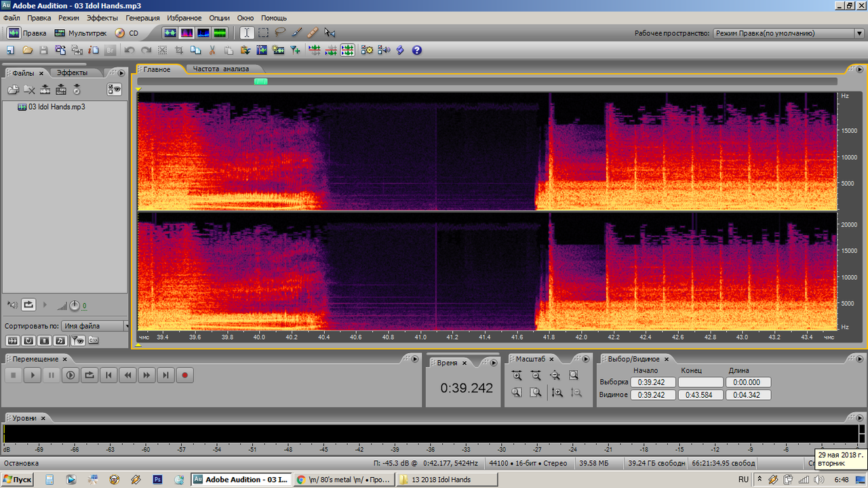Viewport: 868px width, 488px height.
Task: Click the Go to End transport button
Action: coord(165,375)
